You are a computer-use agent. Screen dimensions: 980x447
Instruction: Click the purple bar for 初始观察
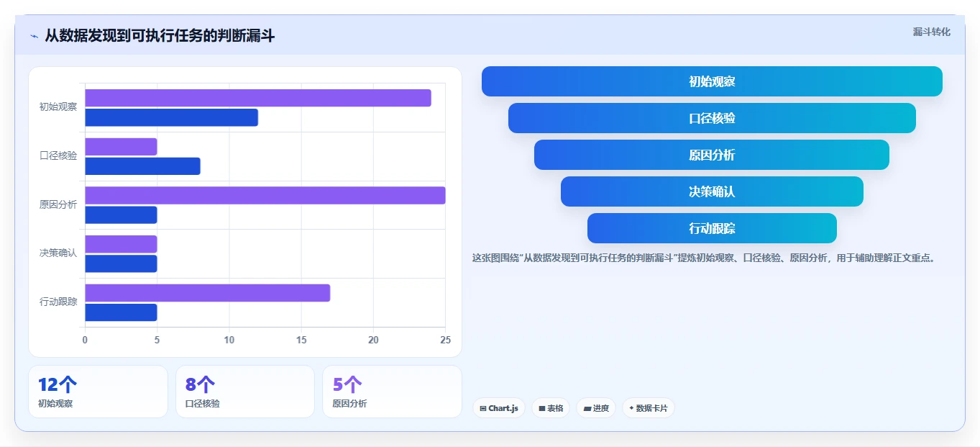point(258,98)
